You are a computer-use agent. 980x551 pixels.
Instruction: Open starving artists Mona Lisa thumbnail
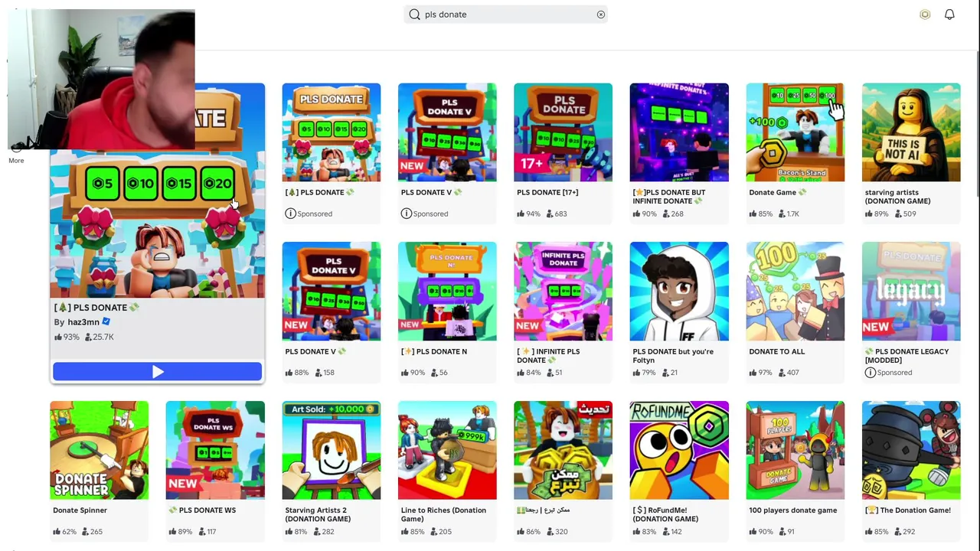(x=911, y=132)
